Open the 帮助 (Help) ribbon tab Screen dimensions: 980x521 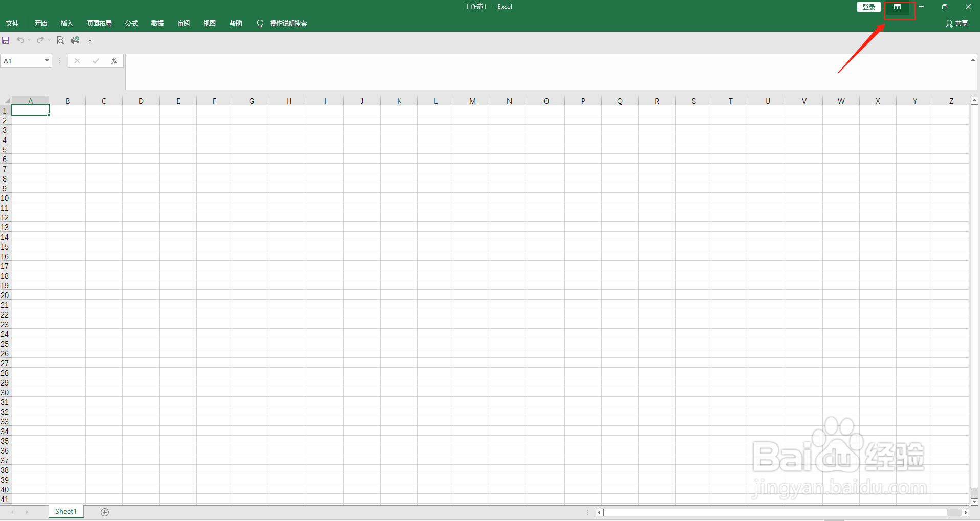coord(236,24)
